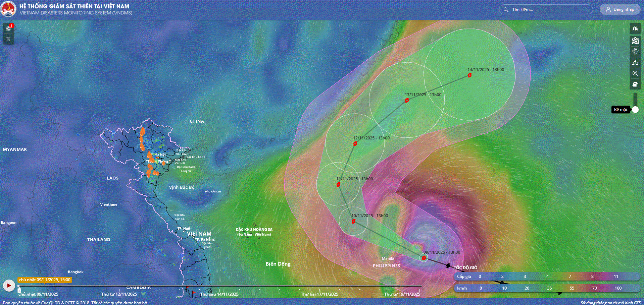
Task: Click storm position marker 09/11/2025 - 13h00
Action: pos(424,258)
